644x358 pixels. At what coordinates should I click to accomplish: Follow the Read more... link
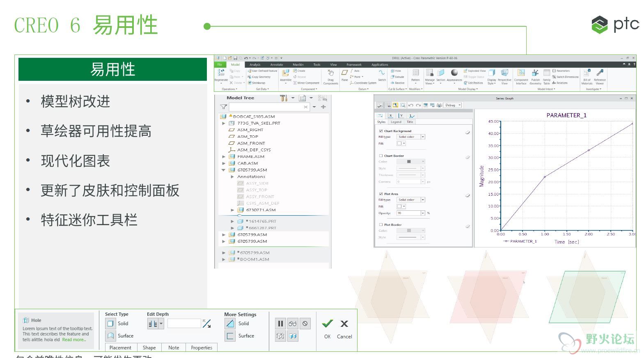74,340
